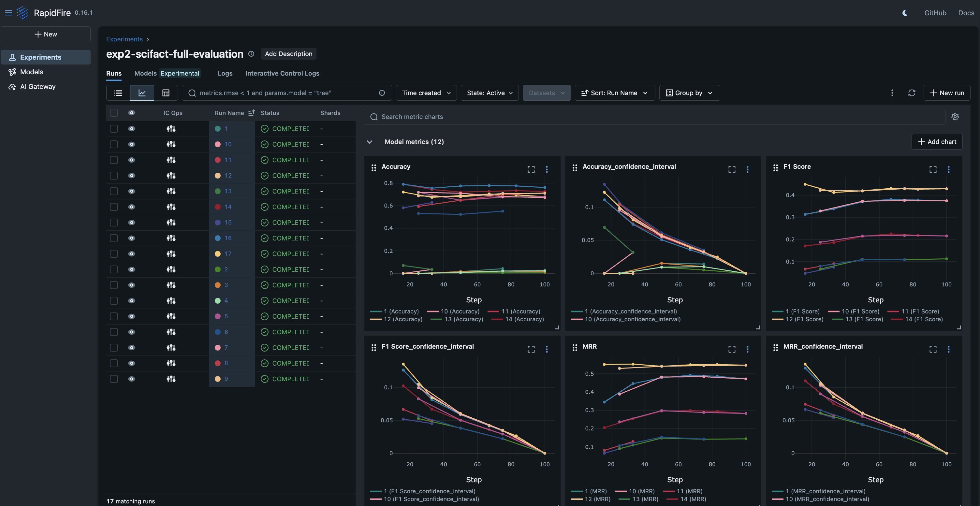Click the color dot for run 16
980x506 pixels.
click(218, 238)
